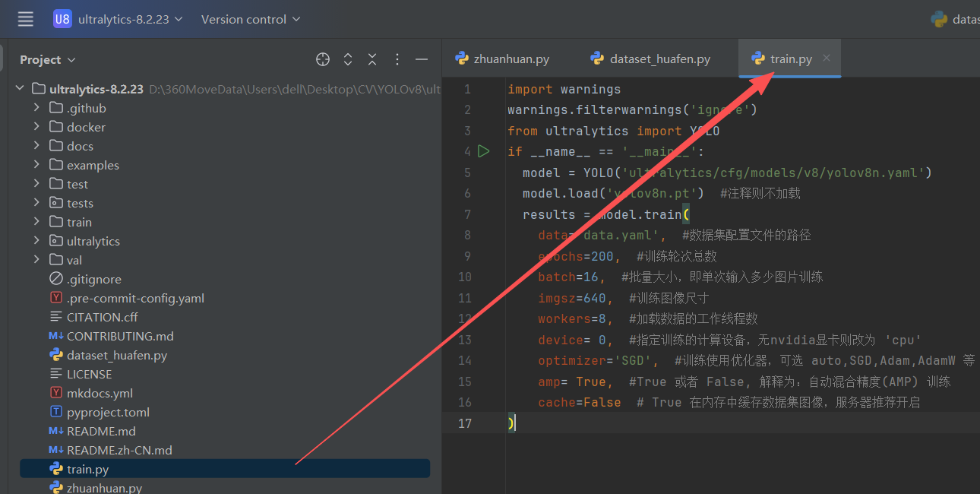Click 'cache=False' on line 16
Screen dimensions: 980x494
pos(580,403)
